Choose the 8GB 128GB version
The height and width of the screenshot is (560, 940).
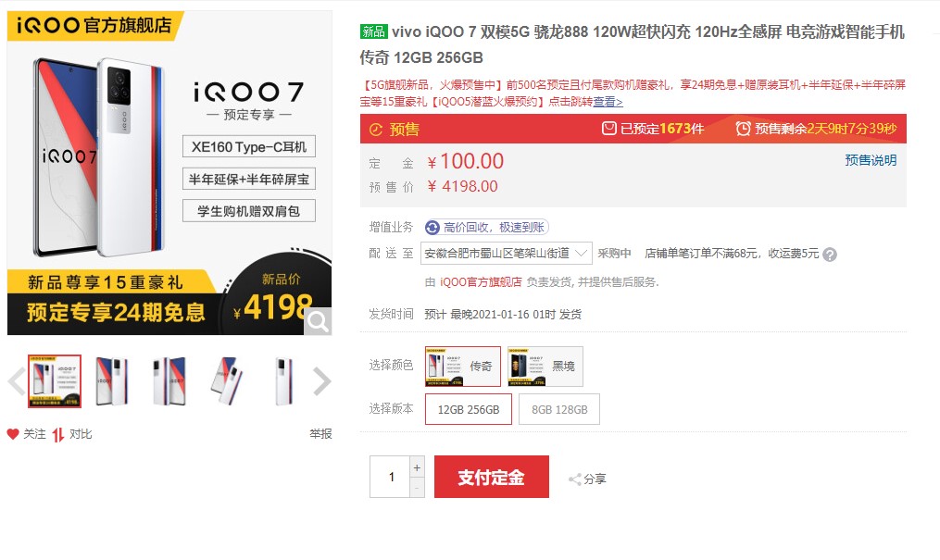[559, 409]
